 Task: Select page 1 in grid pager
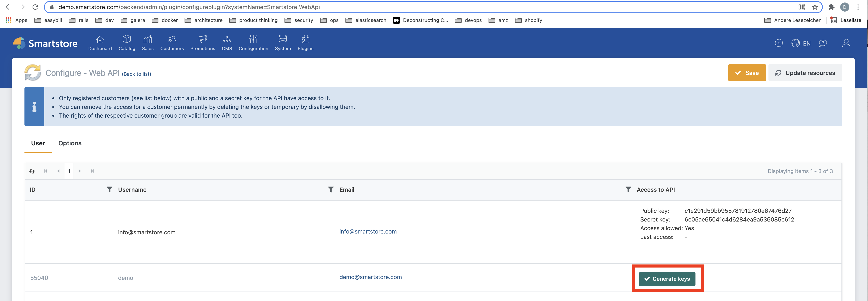pyautogui.click(x=69, y=171)
